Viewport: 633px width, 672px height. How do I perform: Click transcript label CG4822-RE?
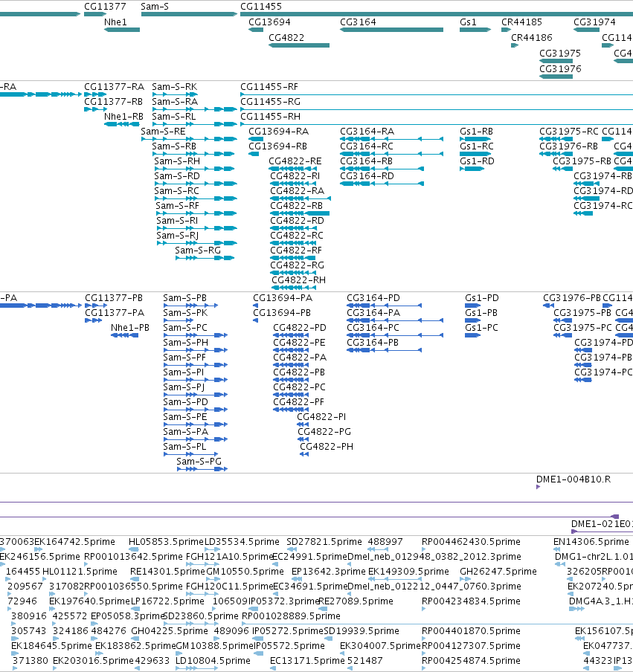click(x=295, y=161)
